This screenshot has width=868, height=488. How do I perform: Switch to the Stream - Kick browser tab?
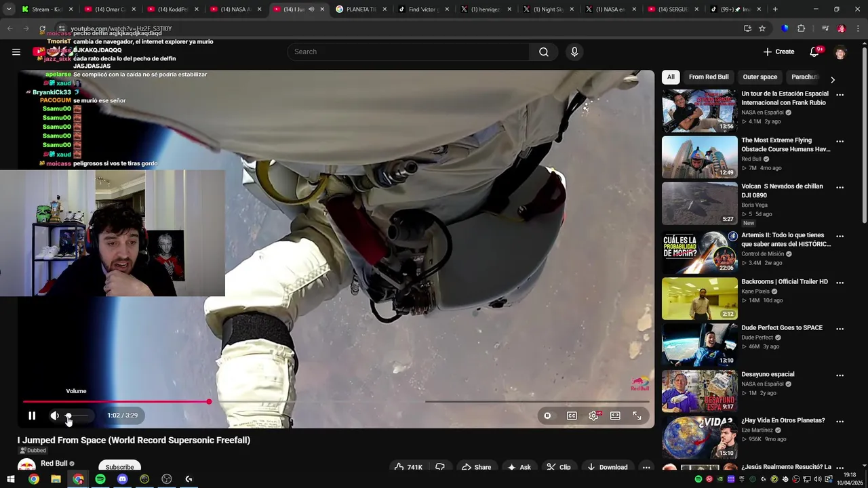point(47,9)
